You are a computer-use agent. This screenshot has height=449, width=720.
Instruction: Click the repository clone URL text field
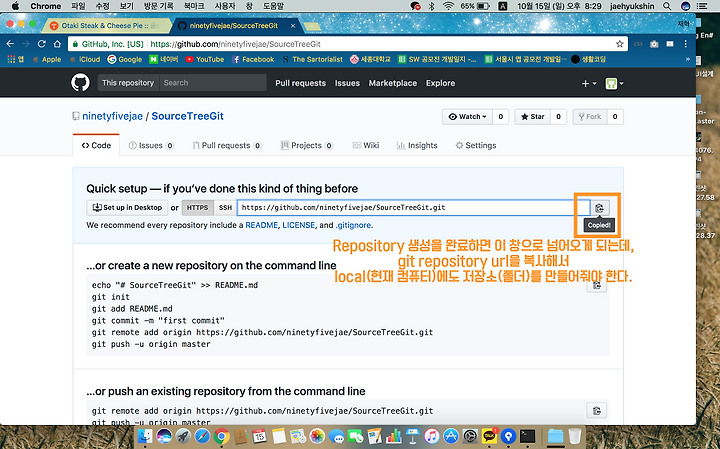[x=413, y=208]
